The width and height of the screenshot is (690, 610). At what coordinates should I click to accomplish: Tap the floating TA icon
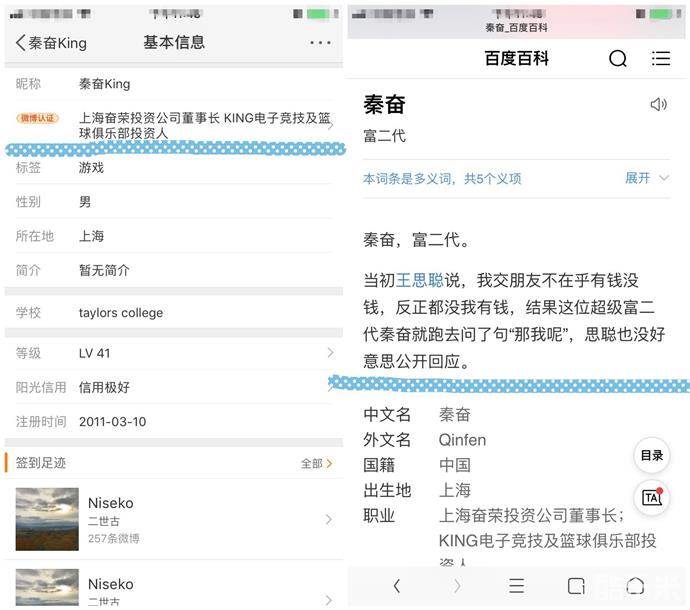pyautogui.click(x=652, y=497)
